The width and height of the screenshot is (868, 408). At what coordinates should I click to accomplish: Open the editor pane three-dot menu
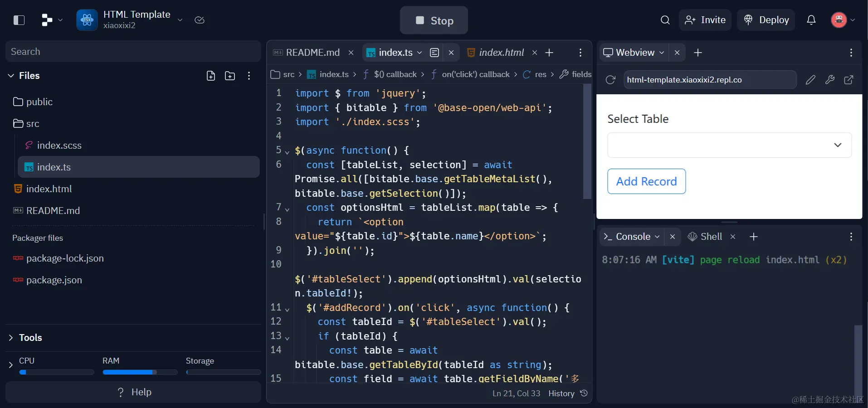click(x=580, y=53)
